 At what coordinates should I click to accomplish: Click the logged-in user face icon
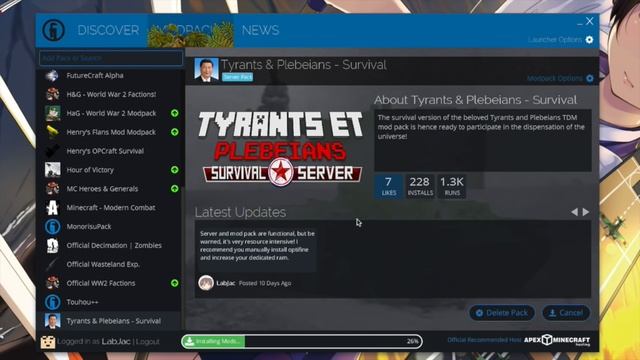click(x=48, y=342)
